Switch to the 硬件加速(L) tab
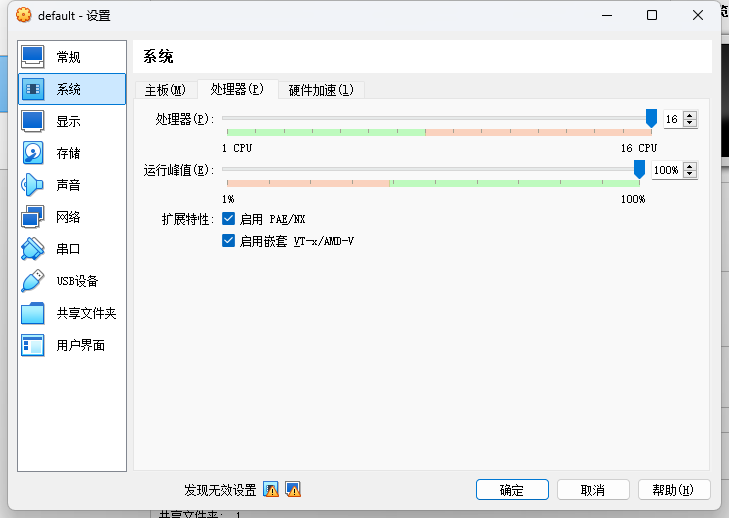Viewport: 729px width, 518px height. coord(321,90)
